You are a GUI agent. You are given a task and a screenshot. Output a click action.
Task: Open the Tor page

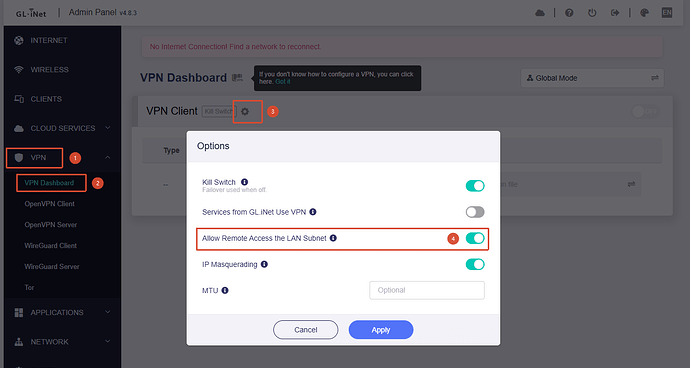pyautogui.click(x=29, y=287)
